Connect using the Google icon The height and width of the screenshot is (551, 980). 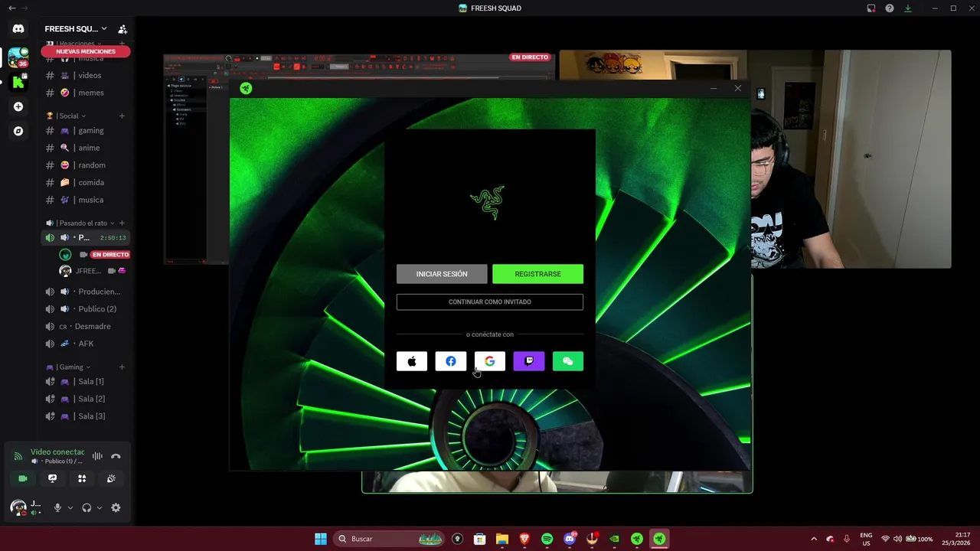(490, 361)
